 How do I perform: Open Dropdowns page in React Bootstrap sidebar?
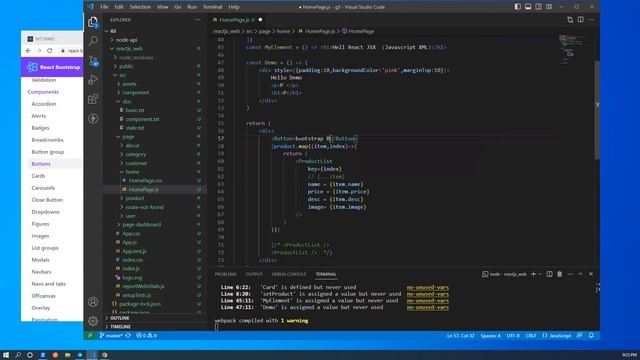[45, 212]
